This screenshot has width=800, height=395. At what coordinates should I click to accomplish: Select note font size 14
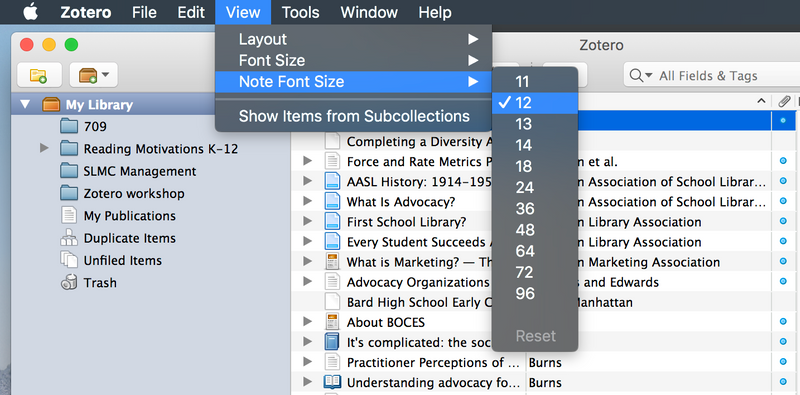pyautogui.click(x=535, y=145)
